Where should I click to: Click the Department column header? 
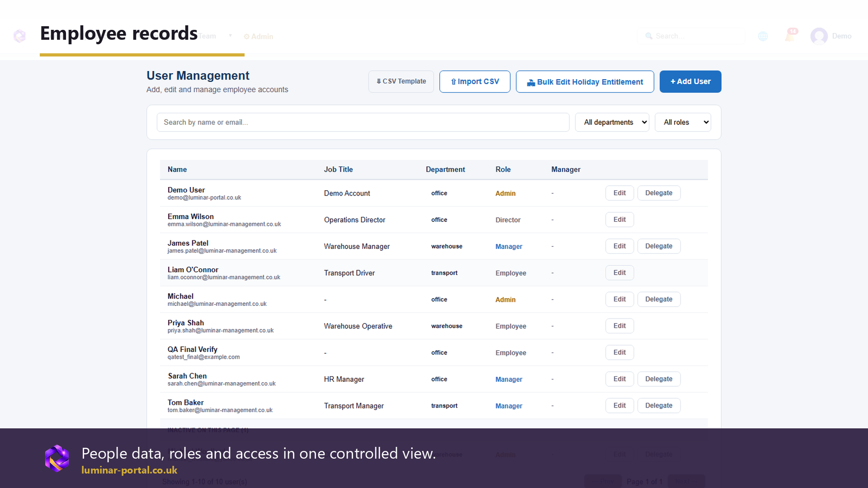click(x=445, y=169)
